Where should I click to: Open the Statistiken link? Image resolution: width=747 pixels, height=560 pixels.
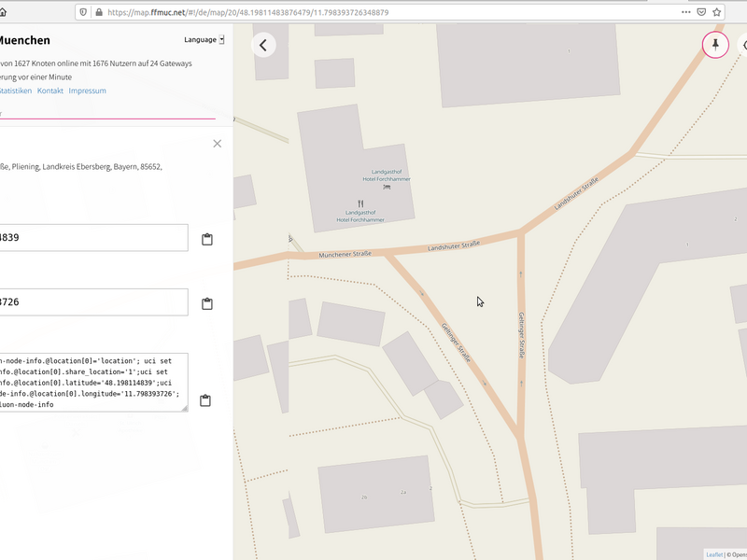click(16, 91)
